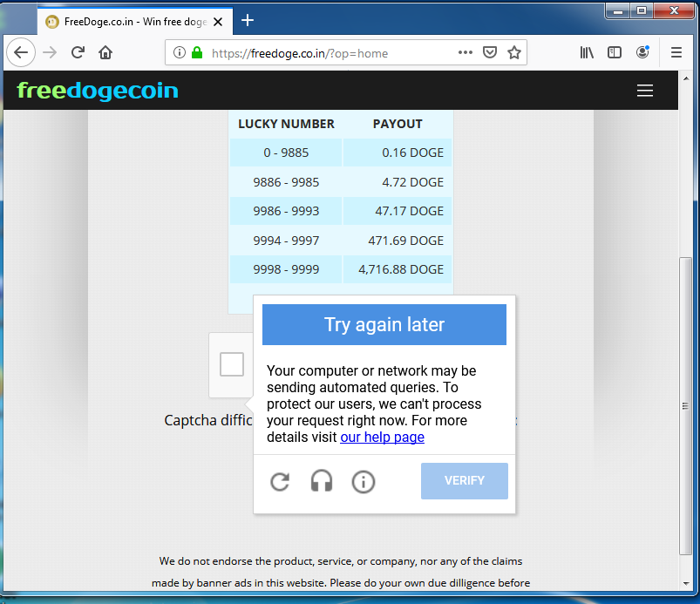Click the 'Captcha diffic' label text
Screen dimensions: 700x604
click(x=208, y=420)
